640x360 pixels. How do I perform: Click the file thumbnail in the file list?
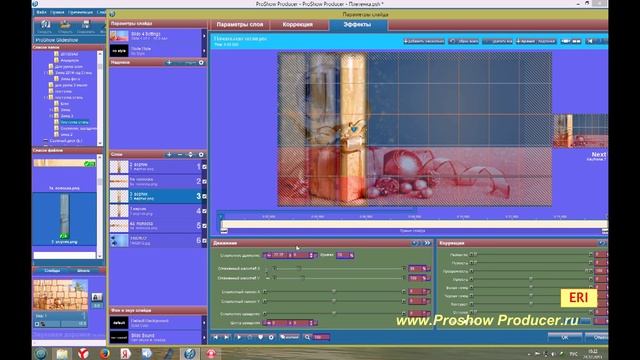point(64,216)
